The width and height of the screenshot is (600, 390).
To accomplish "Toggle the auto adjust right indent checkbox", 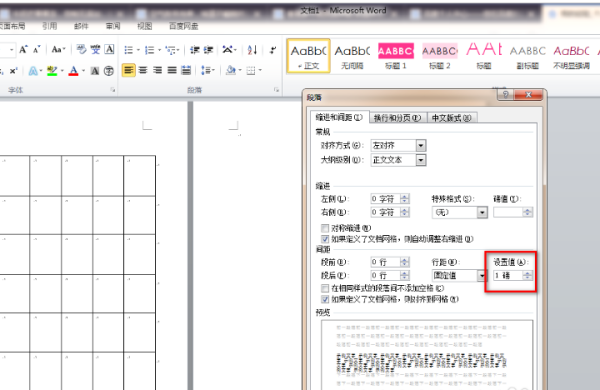I will tap(325, 239).
